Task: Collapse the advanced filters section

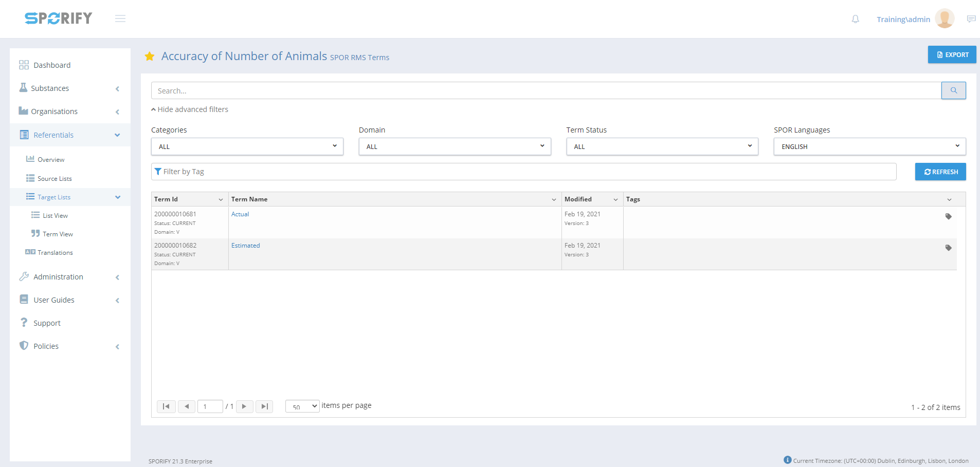Action: pyautogui.click(x=190, y=109)
